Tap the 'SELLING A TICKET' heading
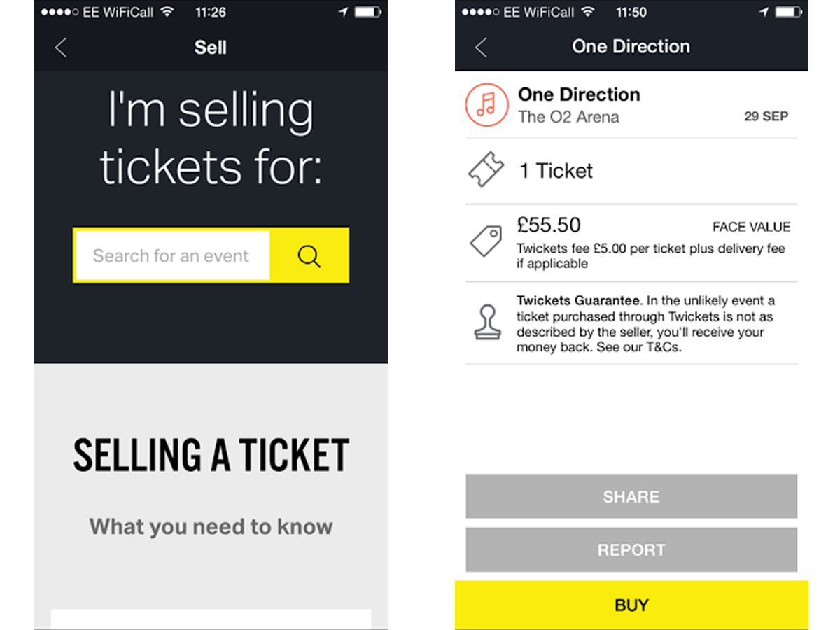 211,455
